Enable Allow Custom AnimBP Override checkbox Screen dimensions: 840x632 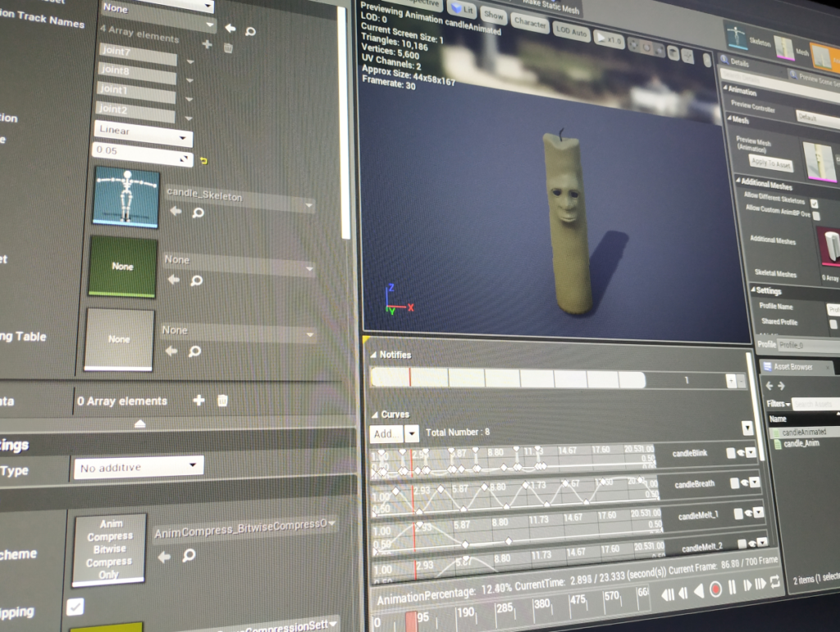point(816,216)
